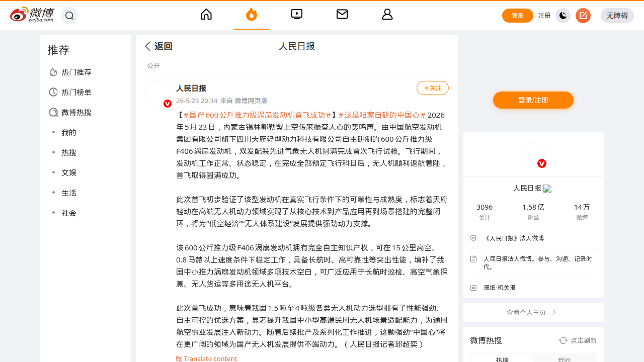Click the 人民日报 author name in post
644x362 pixels.
coord(191,88)
